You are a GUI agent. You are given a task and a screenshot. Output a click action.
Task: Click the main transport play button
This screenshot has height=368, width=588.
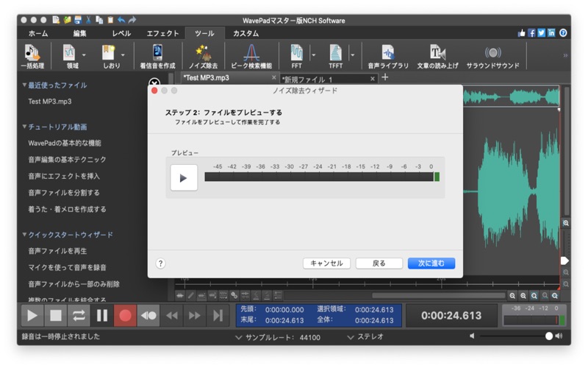click(32, 316)
